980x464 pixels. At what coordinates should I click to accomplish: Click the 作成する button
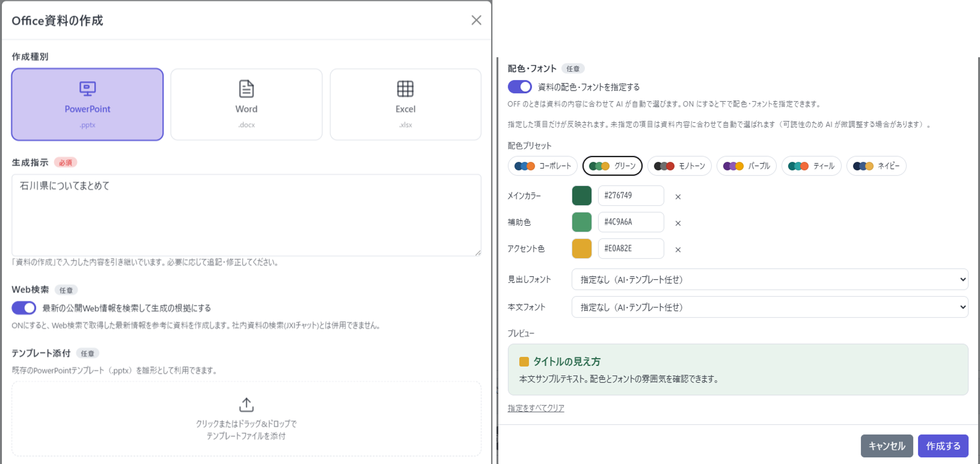click(x=943, y=446)
